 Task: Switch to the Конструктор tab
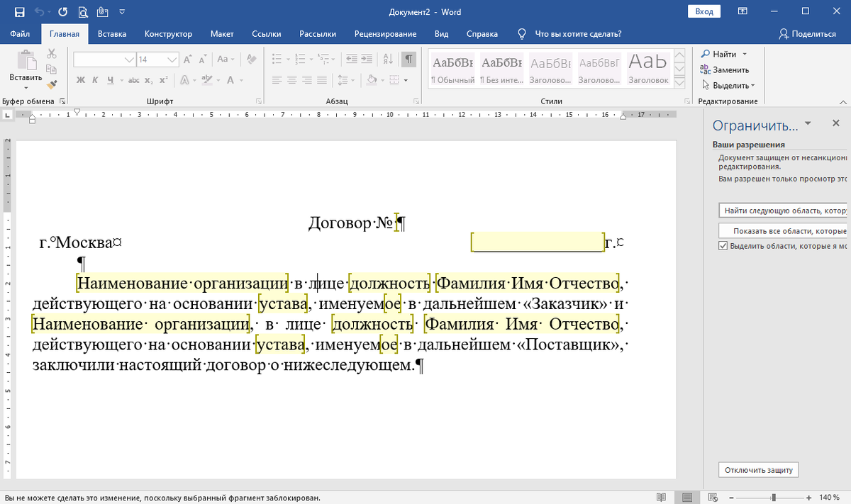point(168,33)
